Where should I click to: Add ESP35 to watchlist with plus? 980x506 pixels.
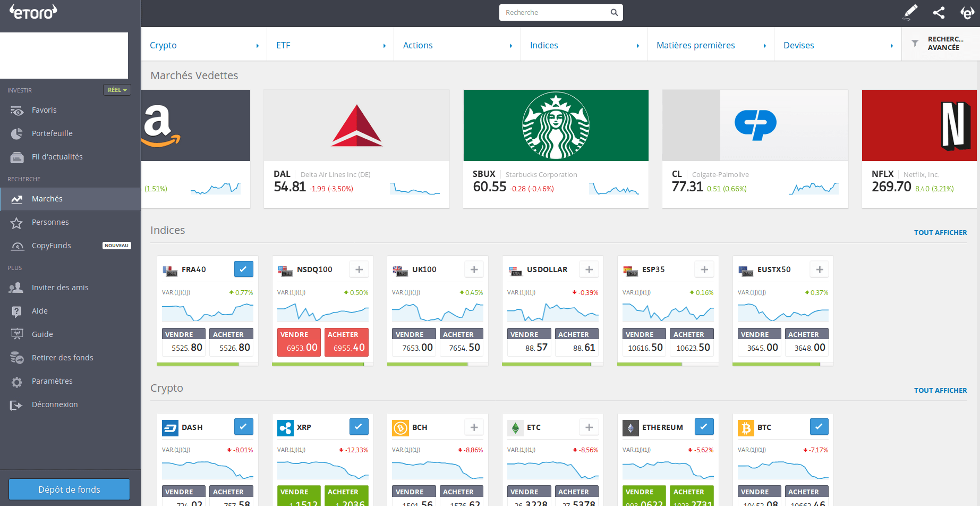pos(704,269)
